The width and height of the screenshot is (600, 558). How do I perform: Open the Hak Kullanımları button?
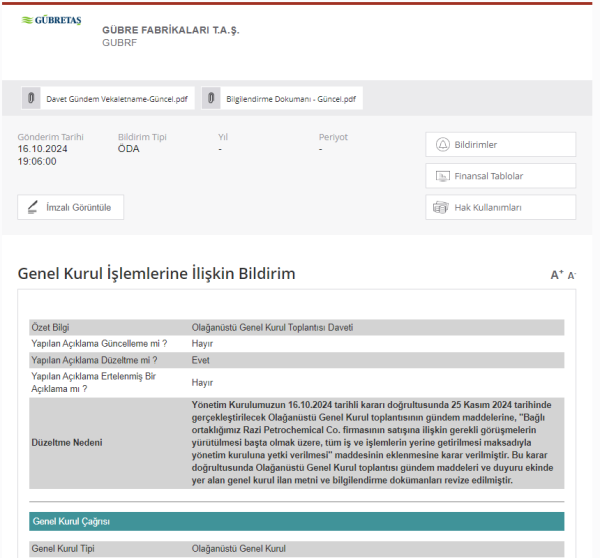pos(500,208)
